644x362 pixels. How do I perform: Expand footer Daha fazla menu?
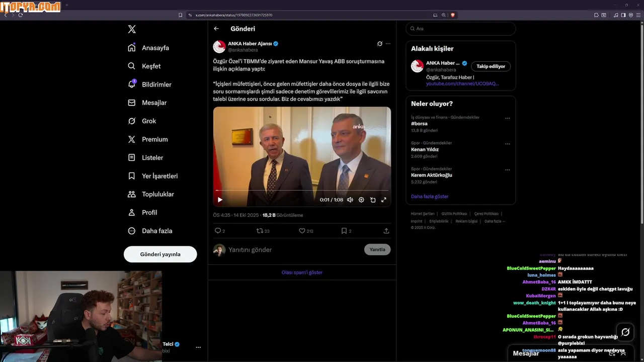495,221
